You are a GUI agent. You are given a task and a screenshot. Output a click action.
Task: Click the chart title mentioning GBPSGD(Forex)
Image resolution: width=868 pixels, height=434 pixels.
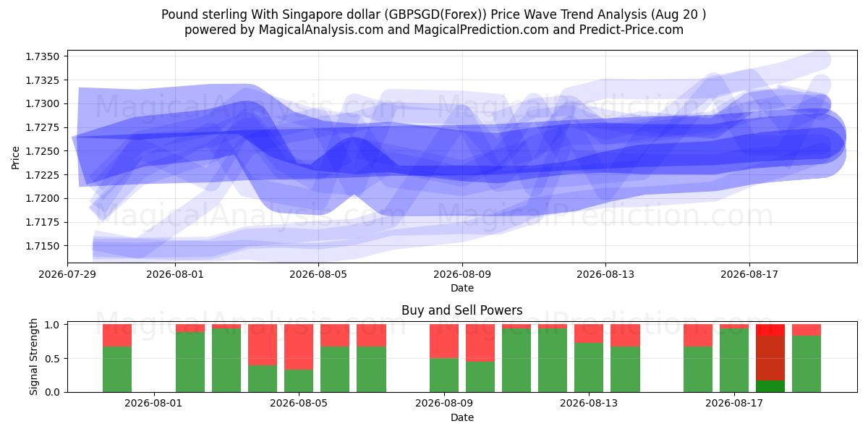tap(433, 14)
